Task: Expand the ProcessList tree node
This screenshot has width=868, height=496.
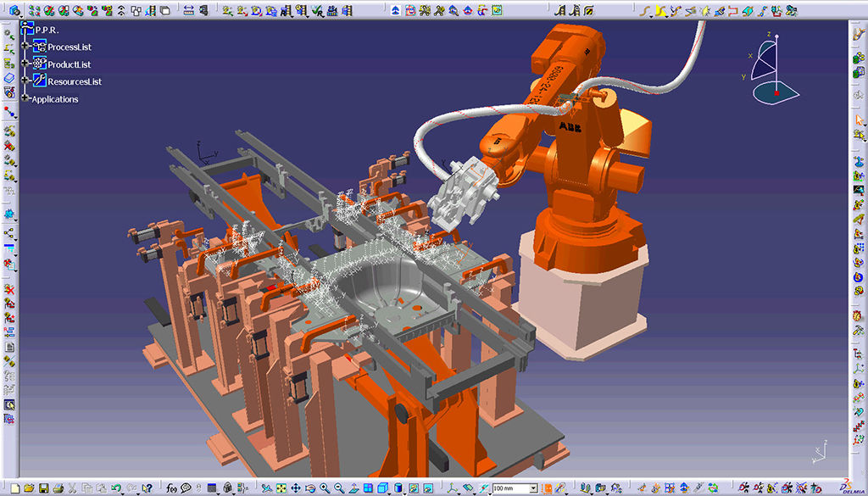Action: pyautogui.click(x=26, y=47)
